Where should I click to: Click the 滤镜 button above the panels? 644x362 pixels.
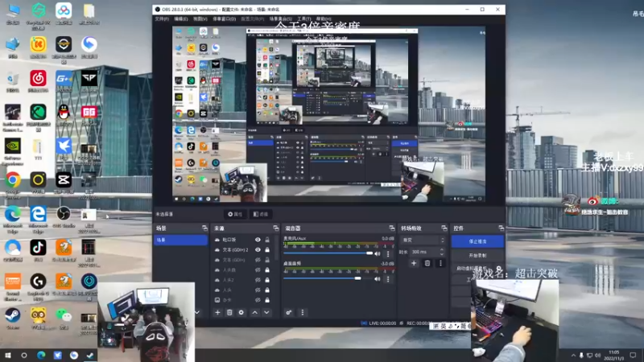pos(260,214)
